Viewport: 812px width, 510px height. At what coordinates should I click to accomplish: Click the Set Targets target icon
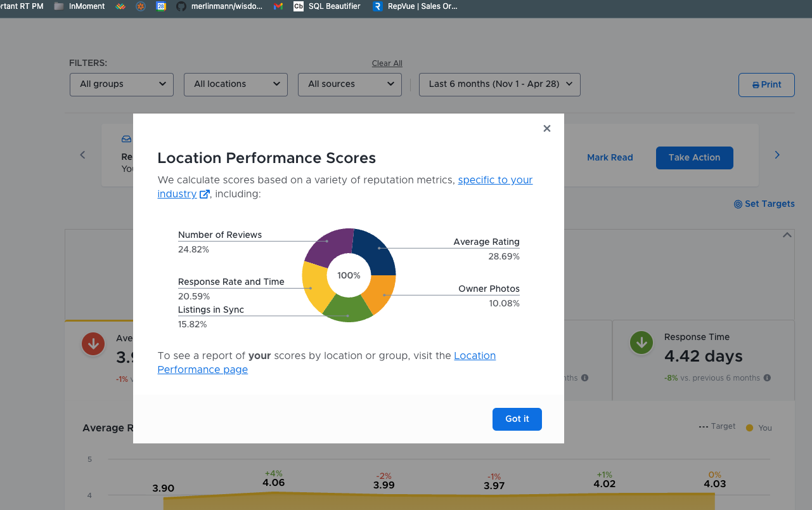pyautogui.click(x=738, y=204)
